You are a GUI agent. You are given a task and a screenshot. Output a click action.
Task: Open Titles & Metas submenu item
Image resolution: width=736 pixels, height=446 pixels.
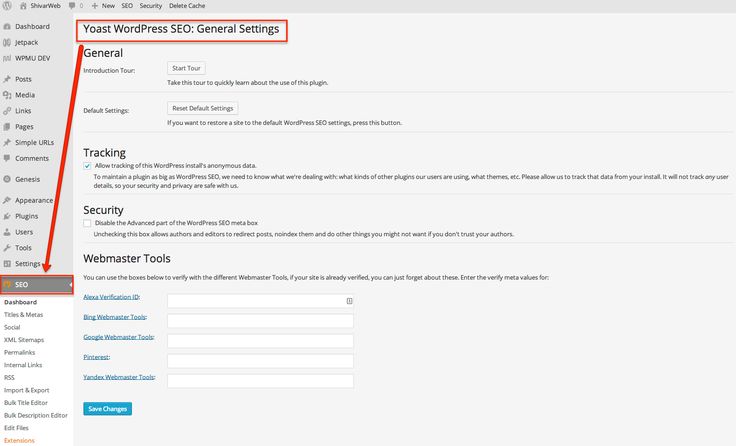(23, 315)
